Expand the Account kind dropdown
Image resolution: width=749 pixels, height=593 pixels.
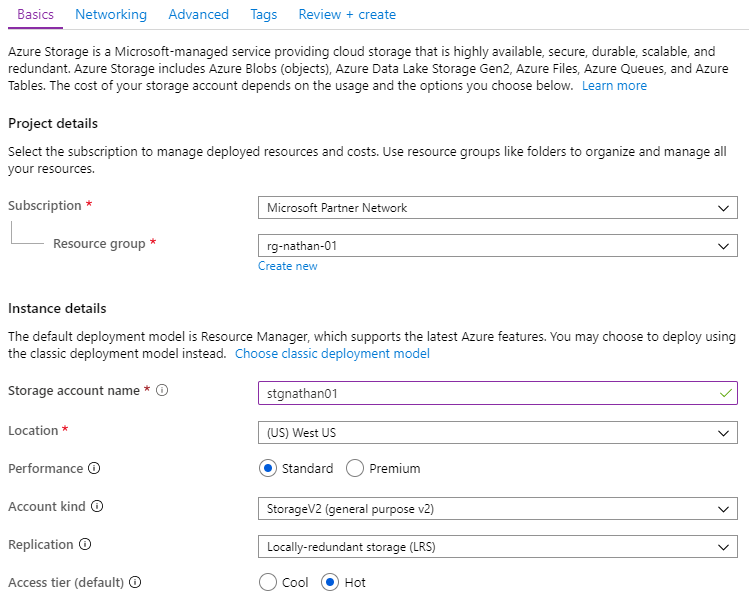498,508
